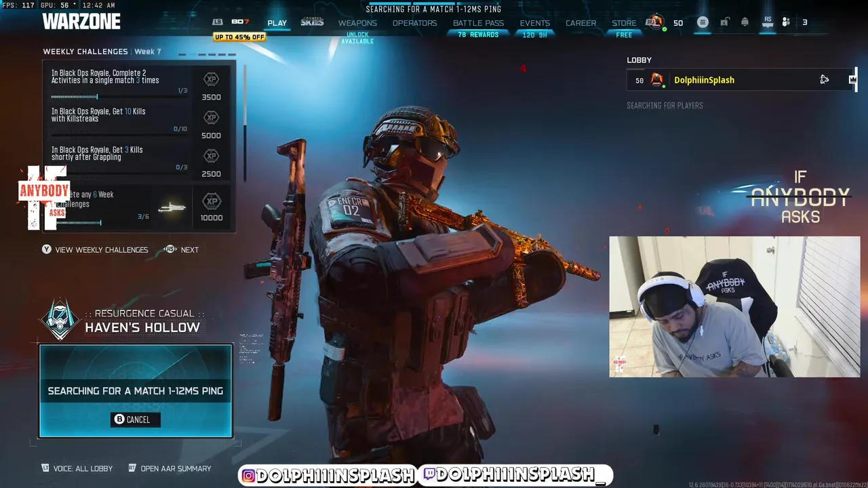Click the Weekly Challenges Week 7 header
The width and height of the screenshot is (868, 488).
point(102,52)
